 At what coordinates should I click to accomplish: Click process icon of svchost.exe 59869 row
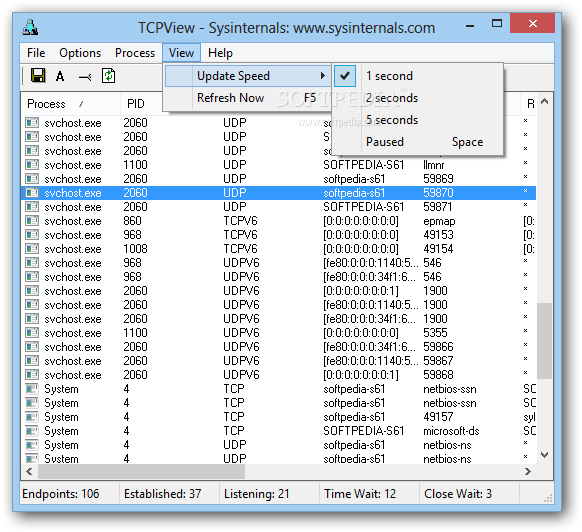(x=32, y=179)
